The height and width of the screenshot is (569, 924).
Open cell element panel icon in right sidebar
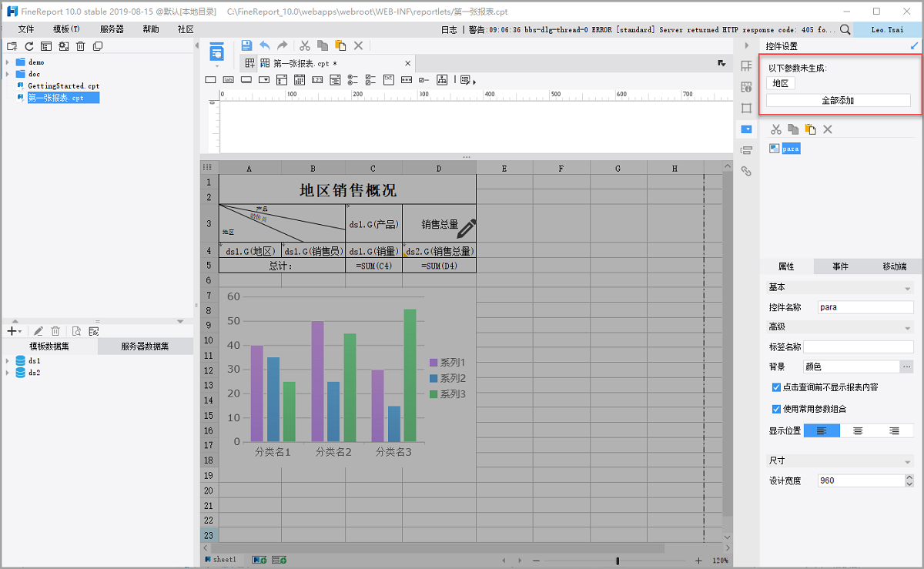[746, 66]
